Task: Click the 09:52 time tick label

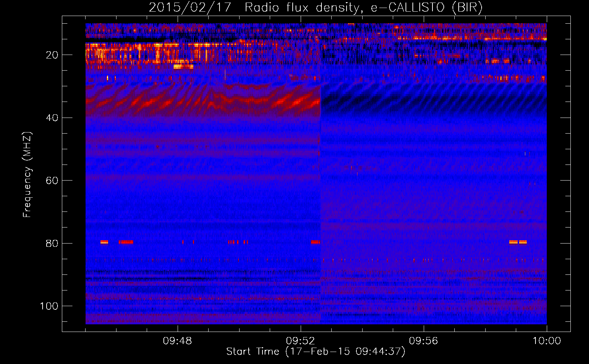Action: [300, 341]
